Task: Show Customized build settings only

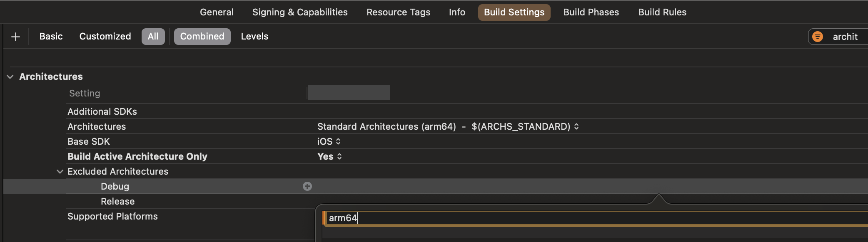Action: pos(105,37)
